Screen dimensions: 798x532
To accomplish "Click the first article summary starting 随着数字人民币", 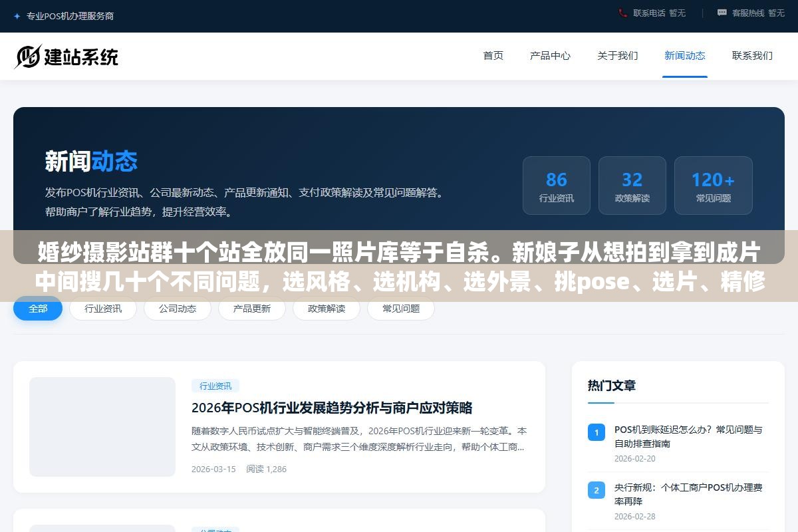I will (359, 439).
